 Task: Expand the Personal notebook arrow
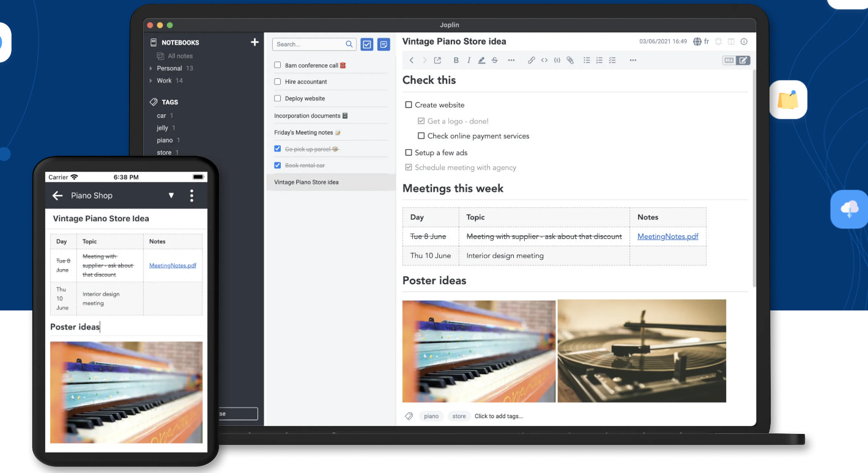click(x=151, y=68)
